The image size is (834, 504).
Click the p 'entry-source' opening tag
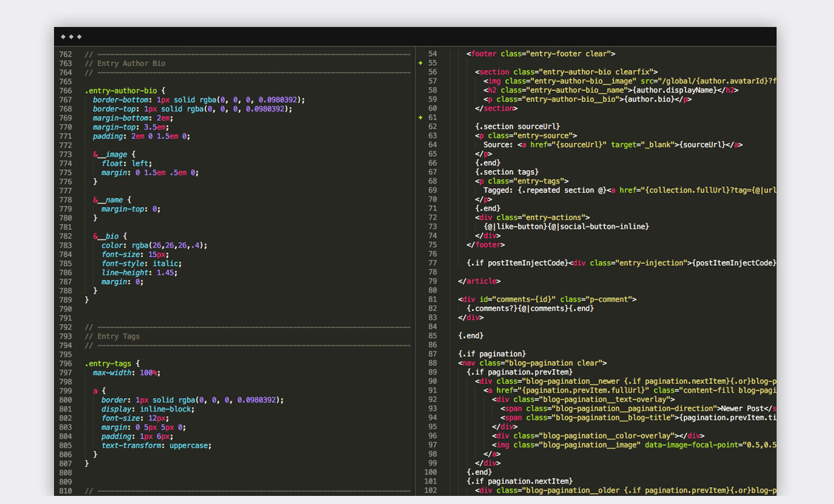(x=526, y=136)
